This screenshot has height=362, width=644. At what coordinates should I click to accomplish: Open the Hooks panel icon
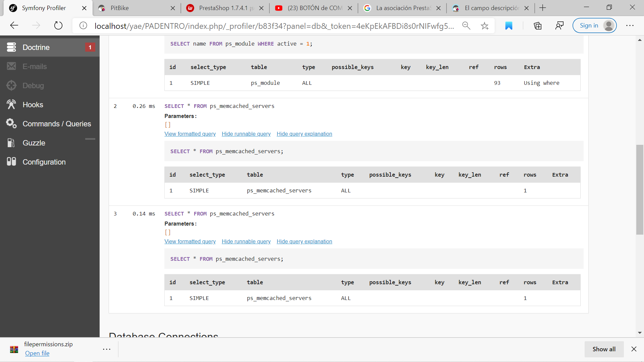[x=11, y=105]
